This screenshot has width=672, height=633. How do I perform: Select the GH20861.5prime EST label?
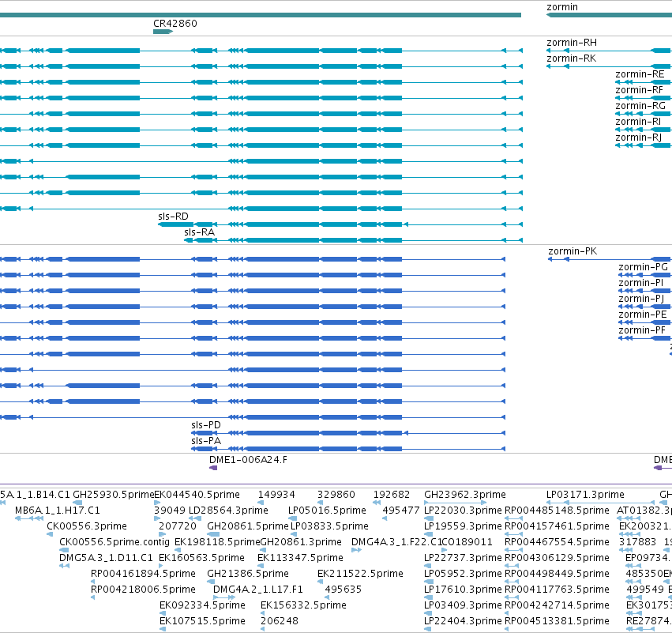(248, 526)
